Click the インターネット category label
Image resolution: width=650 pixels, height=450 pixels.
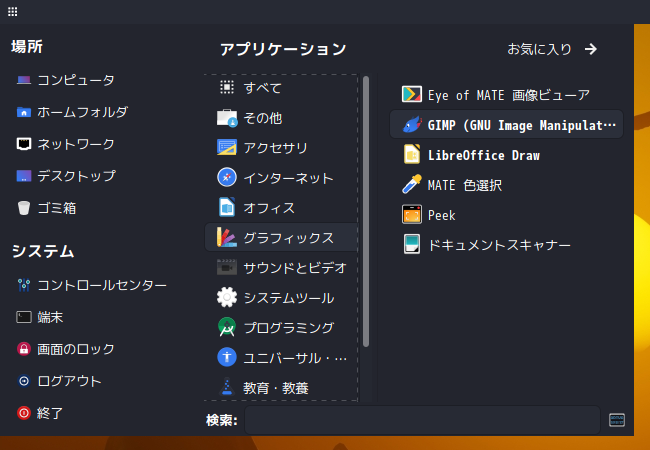289,178
